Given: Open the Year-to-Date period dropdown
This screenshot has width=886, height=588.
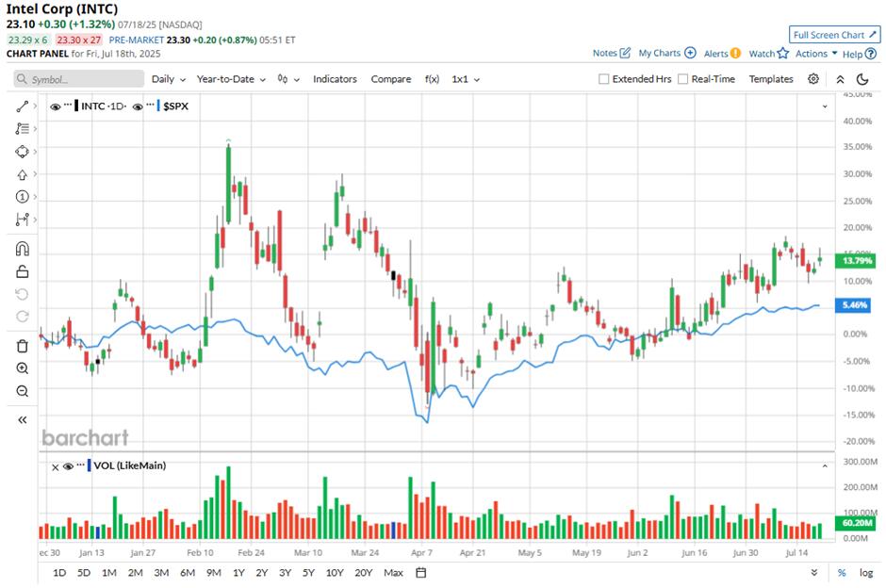Looking at the screenshot, I should click(231, 79).
